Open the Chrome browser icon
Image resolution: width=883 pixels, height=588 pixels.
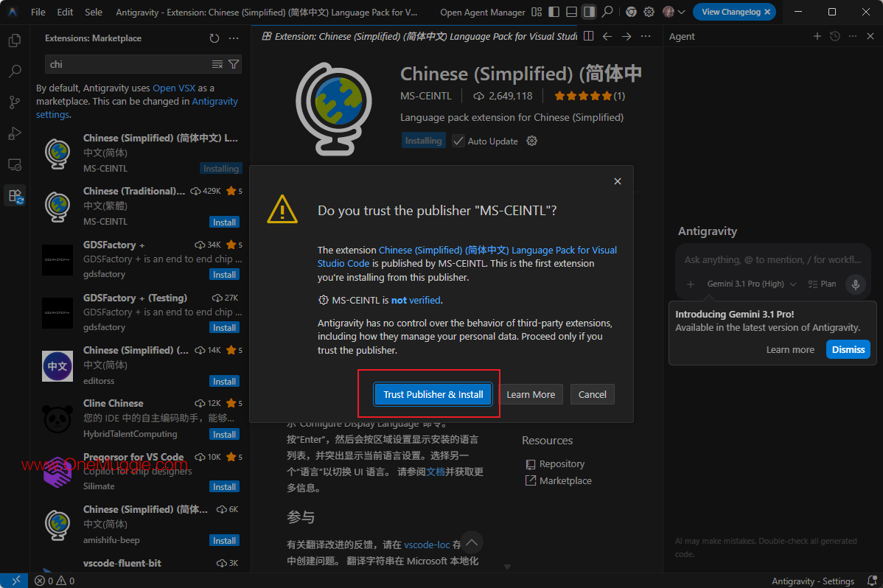631,12
